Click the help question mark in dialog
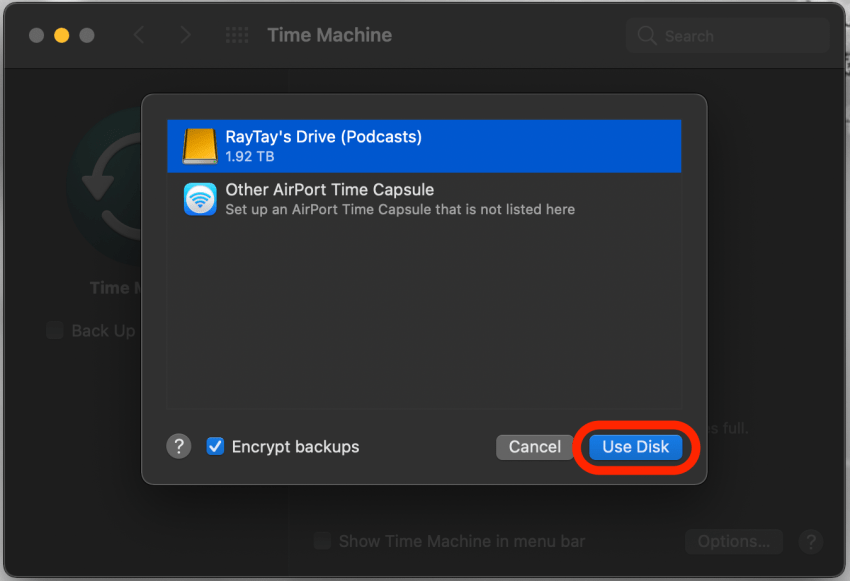 (x=178, y=447)
